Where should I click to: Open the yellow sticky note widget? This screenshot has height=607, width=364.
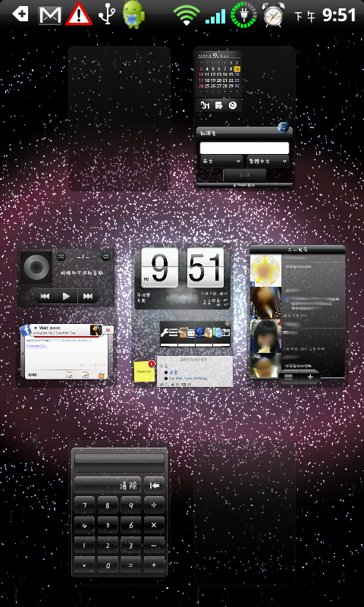[x=144, y=372]
